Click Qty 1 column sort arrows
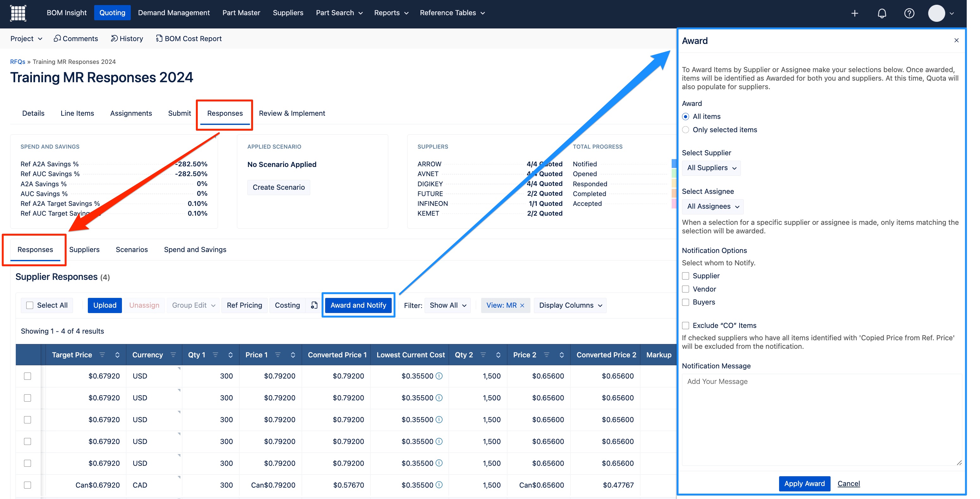980x499 pixels. coord(231,354)
